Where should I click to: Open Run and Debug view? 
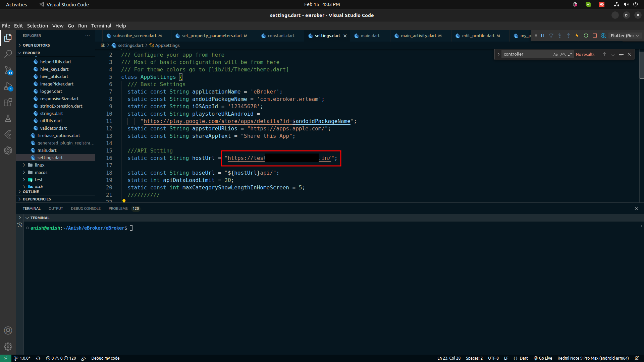[x=8, y=86]
